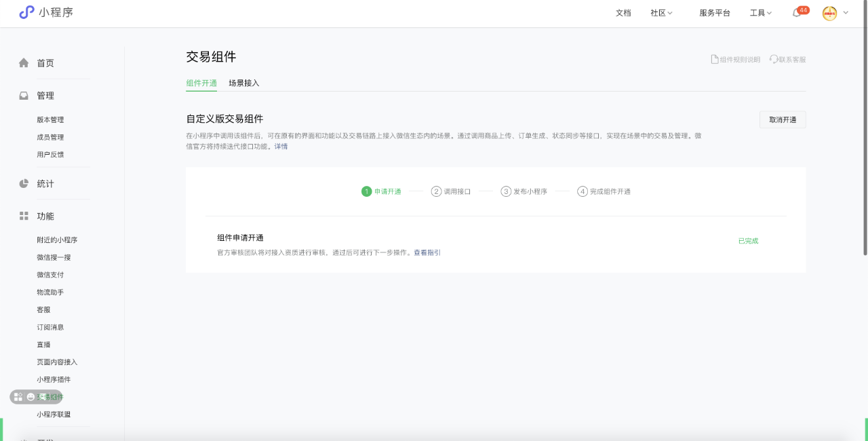Image resolution: width=868 pixels, height=441 pixels.
Task: Expand the 工具 dropdown menu
Action: 761,13
